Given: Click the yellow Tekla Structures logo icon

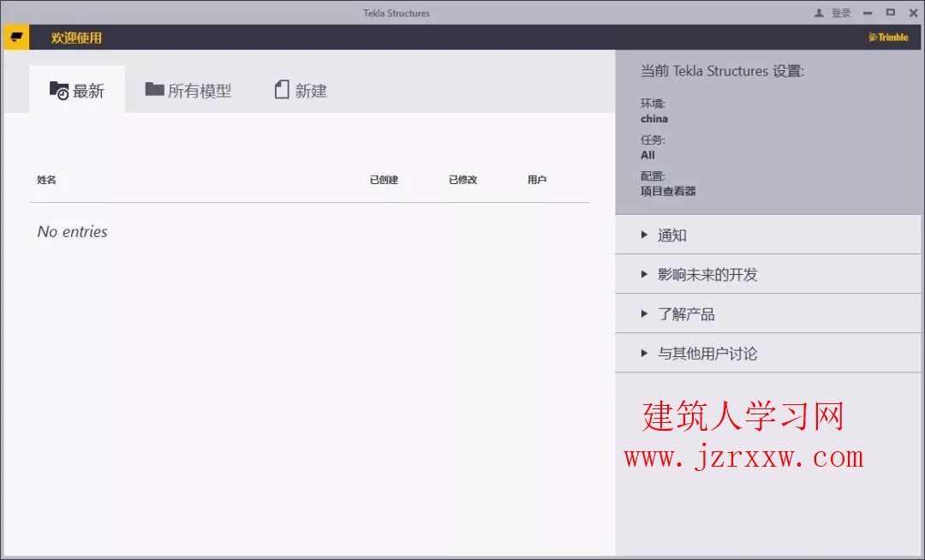Looking at the screenshot, I should (x=16, y=37).
